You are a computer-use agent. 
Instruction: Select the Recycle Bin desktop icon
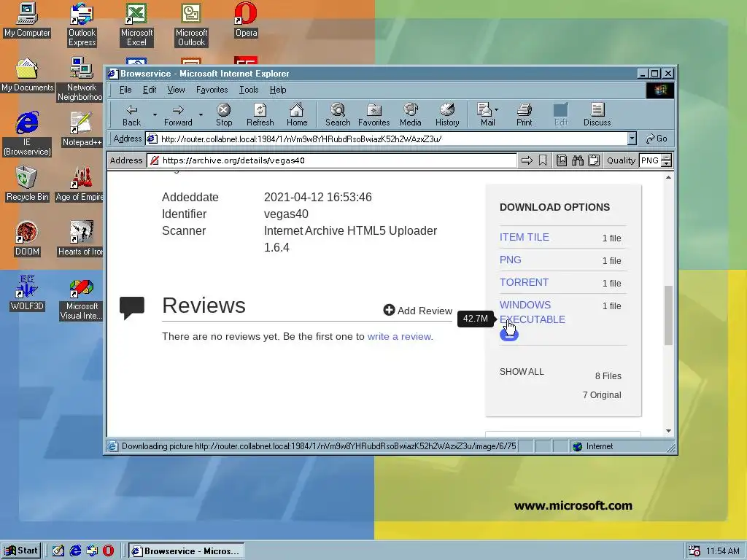[x=27, y=184]
